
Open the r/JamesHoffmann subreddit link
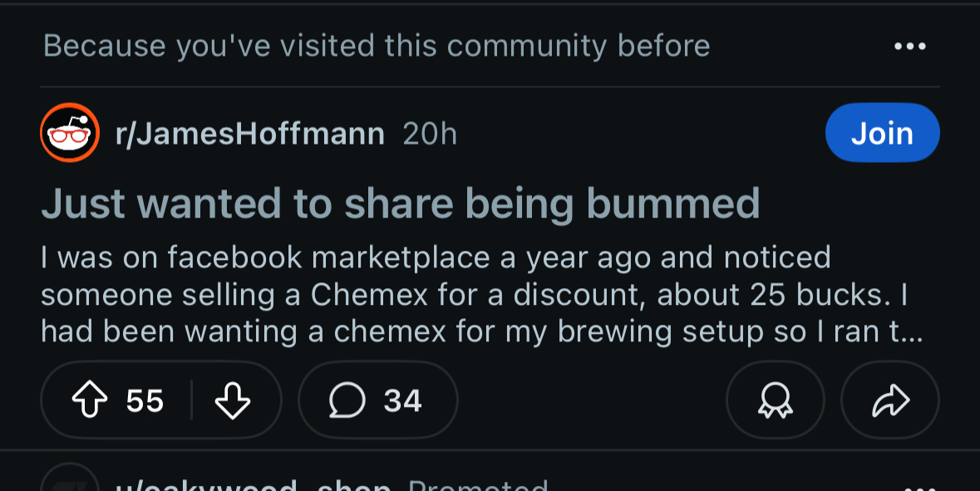249,134
